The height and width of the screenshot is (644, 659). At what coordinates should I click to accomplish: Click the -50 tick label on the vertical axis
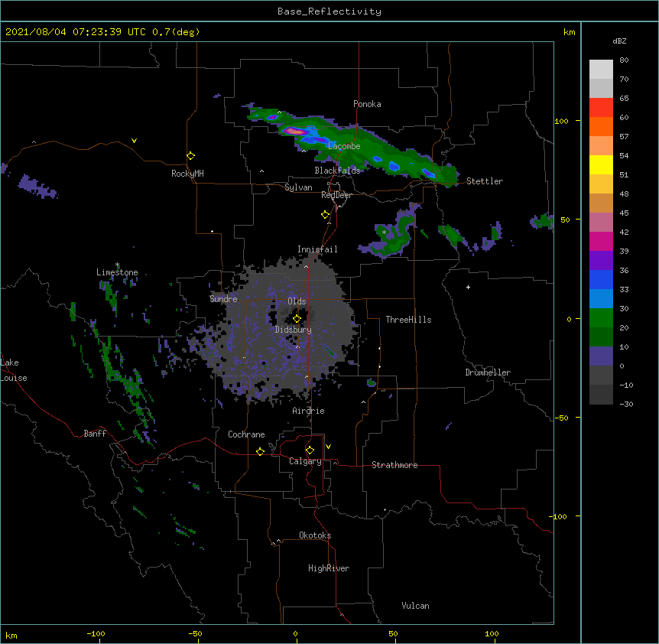(560, 418)
